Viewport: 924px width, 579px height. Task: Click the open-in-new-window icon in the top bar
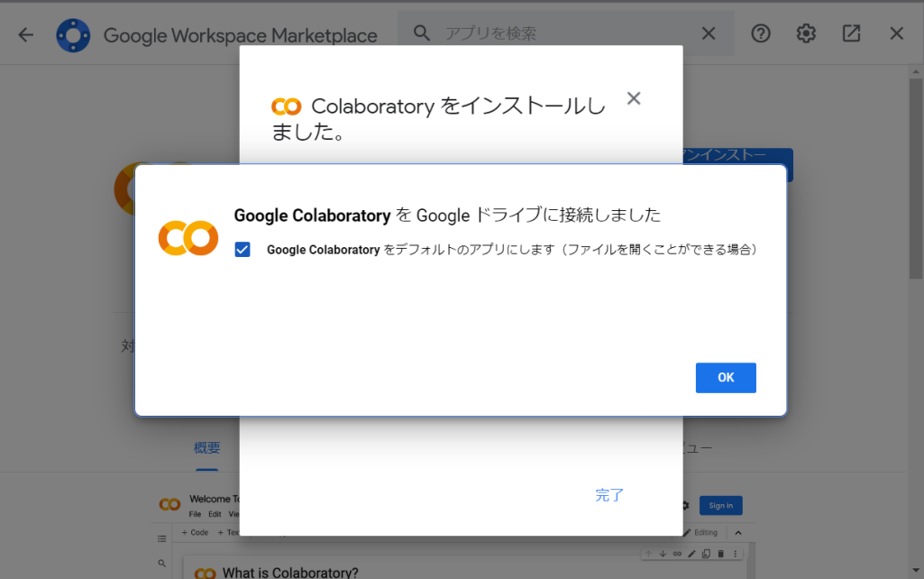click(851, 33)
